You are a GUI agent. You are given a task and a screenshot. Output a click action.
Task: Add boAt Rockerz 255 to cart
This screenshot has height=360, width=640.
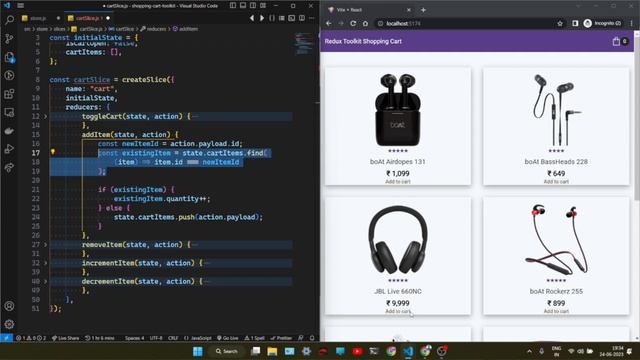pyautogui.click(x=556, y=311)
